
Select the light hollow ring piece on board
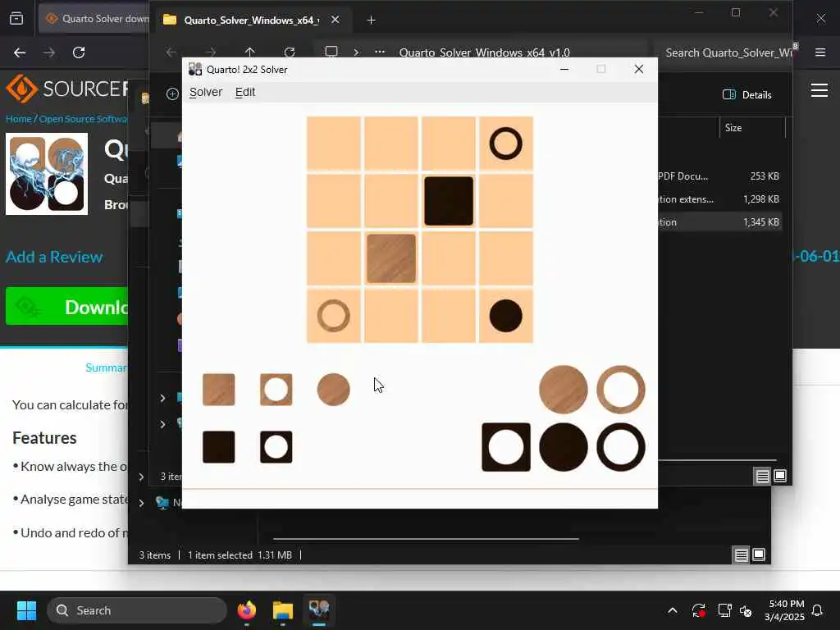pyautogui.click(x=333, y=316)
